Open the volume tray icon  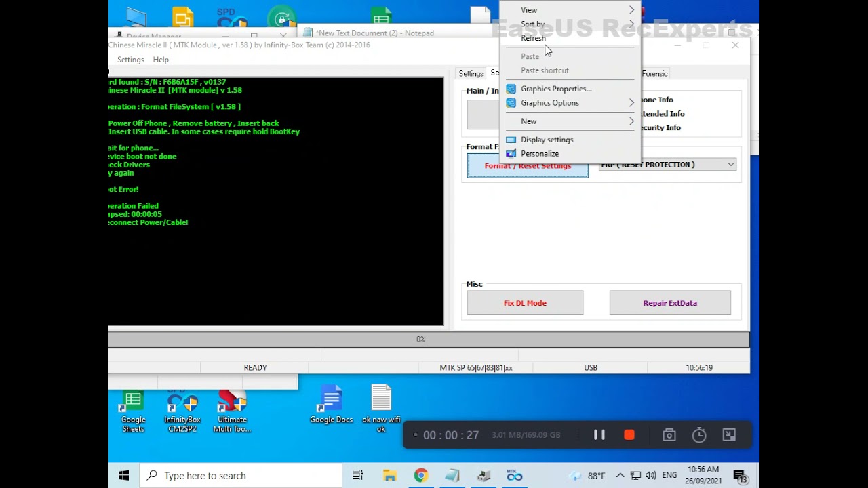tap(650, 476)
